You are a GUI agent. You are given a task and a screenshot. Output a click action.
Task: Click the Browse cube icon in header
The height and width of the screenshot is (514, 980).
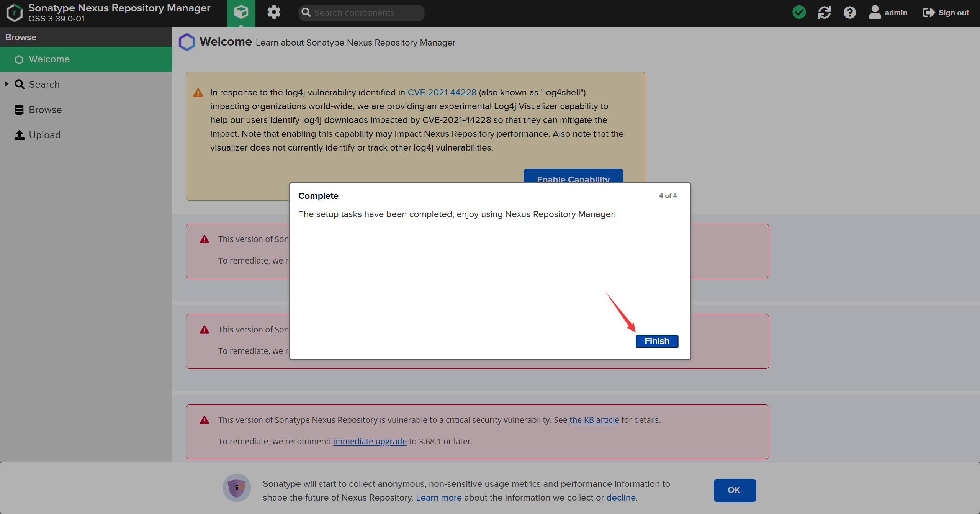point(241,13)
